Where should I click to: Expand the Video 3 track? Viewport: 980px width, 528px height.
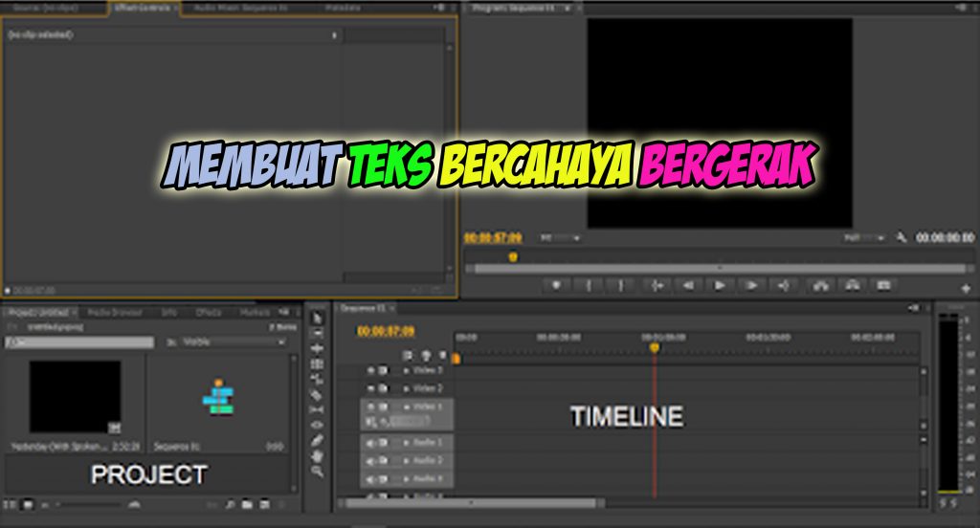tap(406, 370)
